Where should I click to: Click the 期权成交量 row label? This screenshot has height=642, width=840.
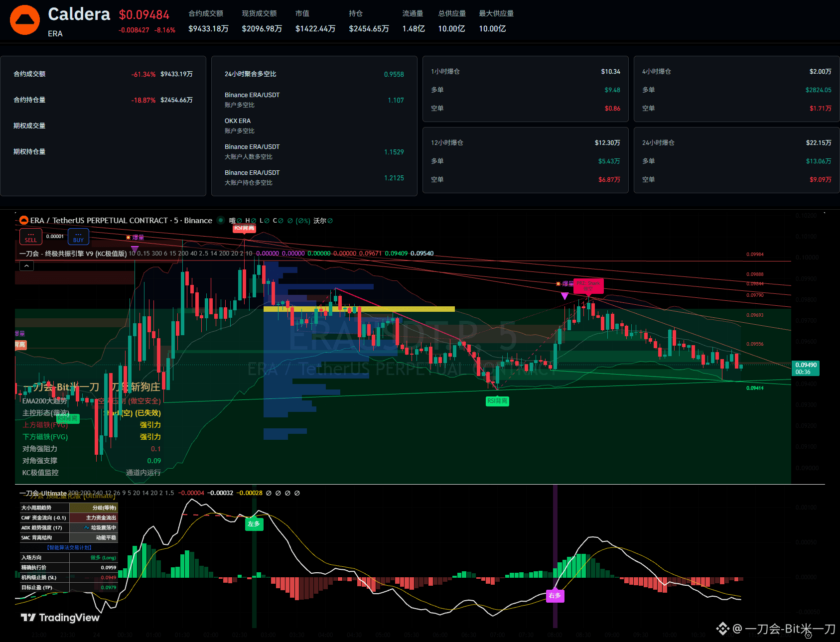click(x=29, y=126)
